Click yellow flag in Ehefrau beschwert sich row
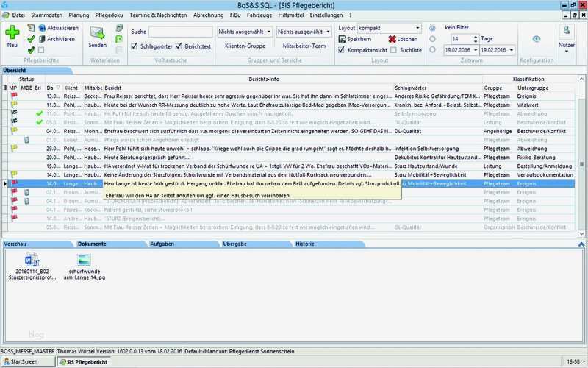The height and width of the screenshot is (368, 588). point(14,131)
